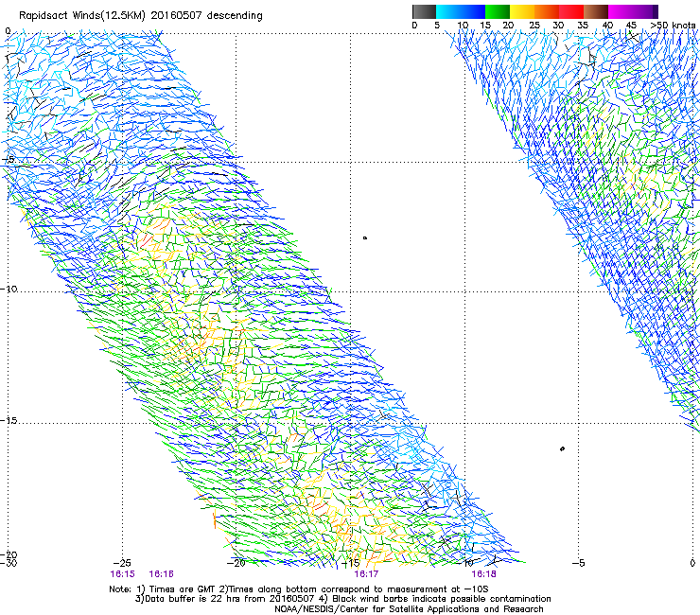Image resolution: width=700 pixels, height=615 pixels.
Task: Click the 'Data buffer is 22 hrs' note line
Action: coord(342,599)
